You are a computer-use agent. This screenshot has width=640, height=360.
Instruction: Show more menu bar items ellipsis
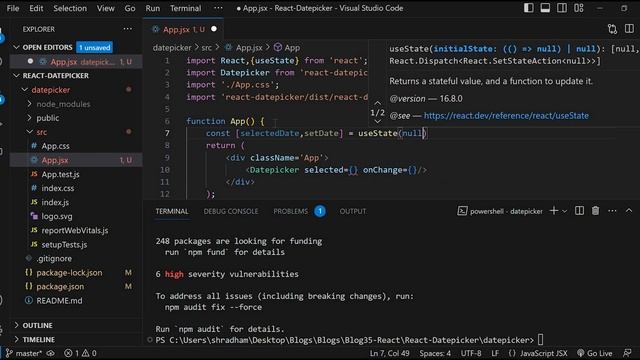[x=218, y=8]
